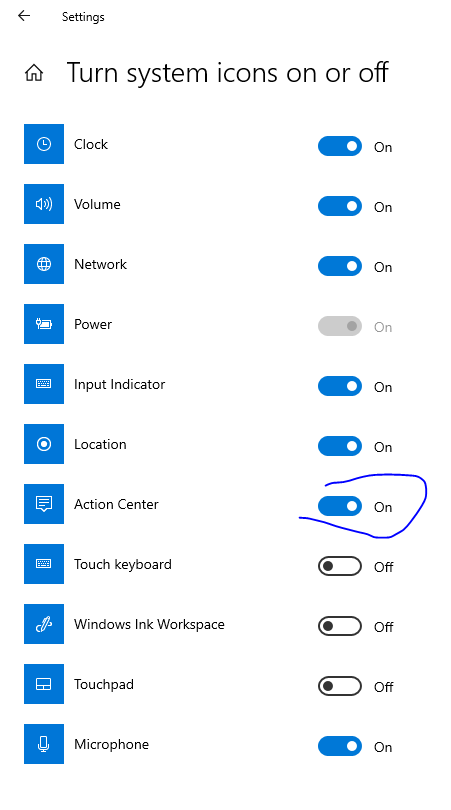Click the Touchpad icon tile

click(x=44, y=684)
